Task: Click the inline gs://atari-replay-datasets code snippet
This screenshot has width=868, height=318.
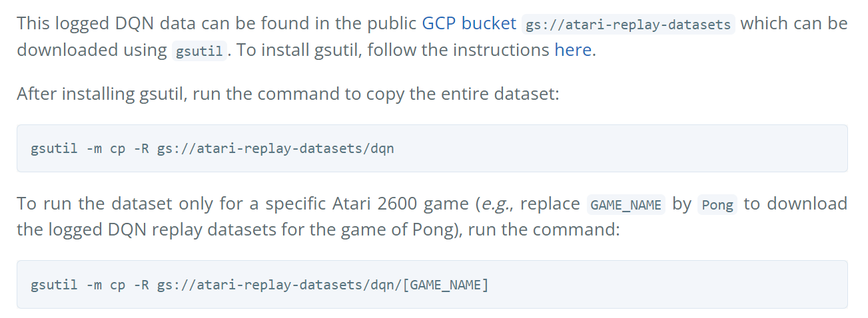Action: pyautogui.click(x=628, y=25)
